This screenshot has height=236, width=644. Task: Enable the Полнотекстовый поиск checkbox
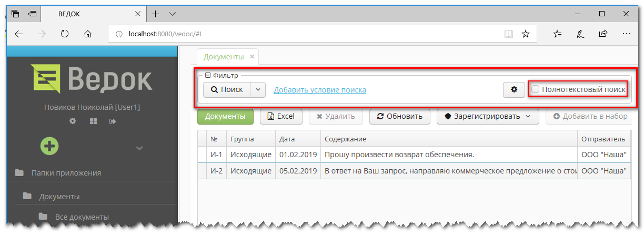click(535, 90)
